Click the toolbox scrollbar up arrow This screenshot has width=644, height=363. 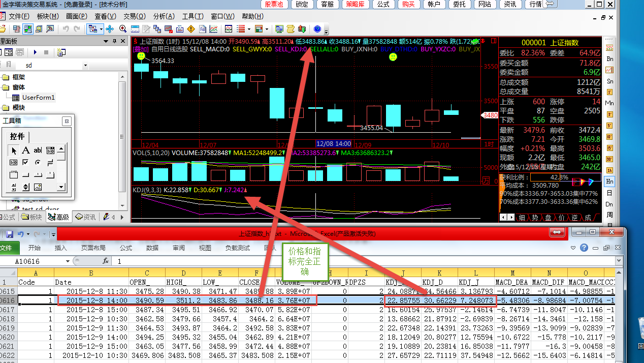tap(61, 149)
